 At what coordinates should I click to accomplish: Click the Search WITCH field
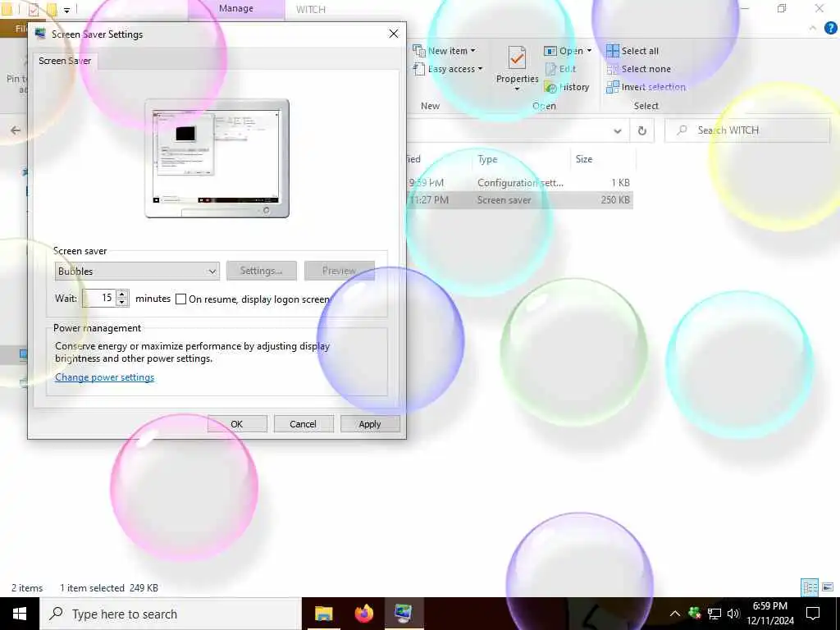[x=747, y=130]
